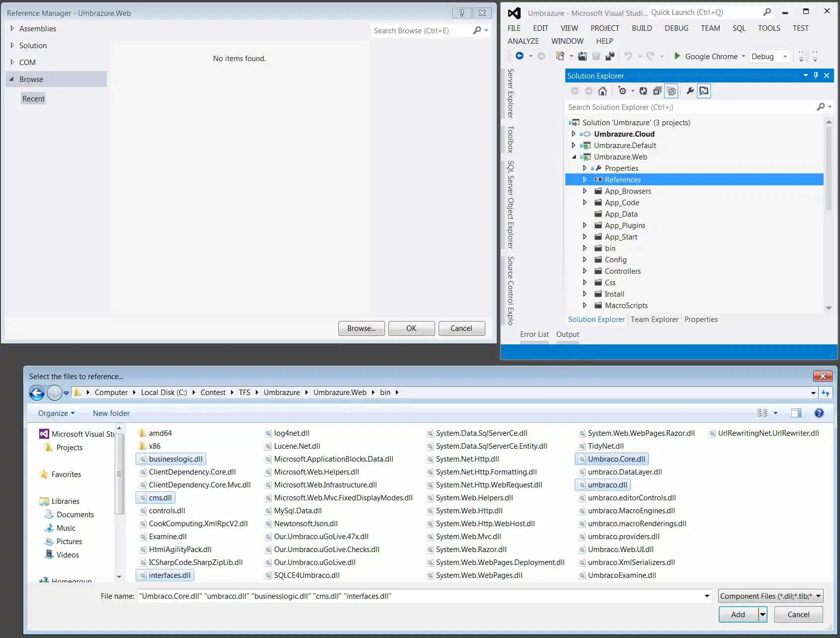The height and width of the screenshot is (638, 840).
Task: Start debugging with the green play icon
Action: (677, 56)
